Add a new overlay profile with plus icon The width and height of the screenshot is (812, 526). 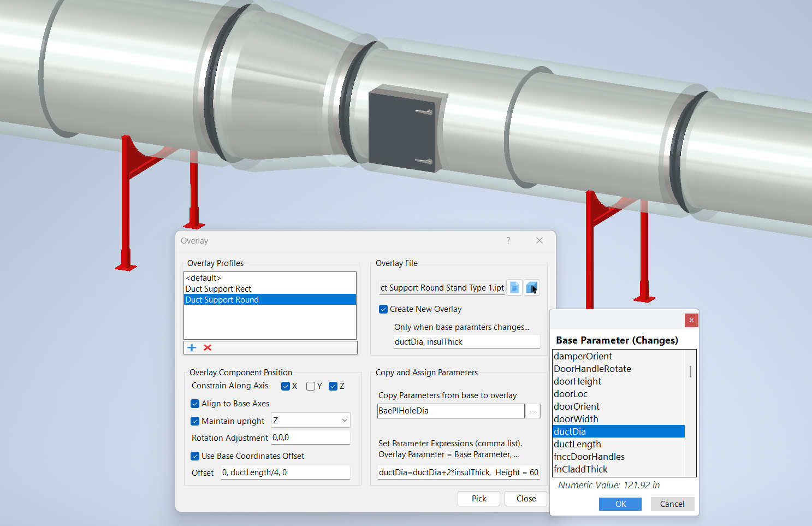[192, 347]
